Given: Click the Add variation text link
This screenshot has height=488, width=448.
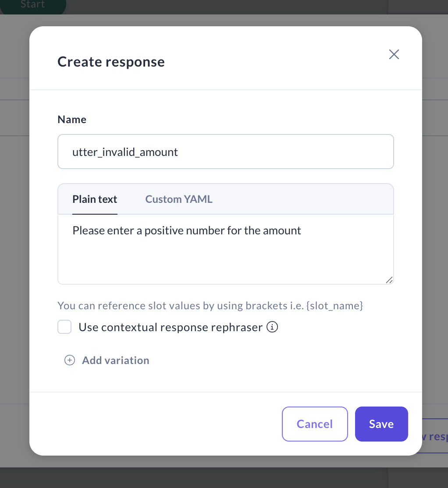Looking at the screenshot, I should (x=115, y=360).
